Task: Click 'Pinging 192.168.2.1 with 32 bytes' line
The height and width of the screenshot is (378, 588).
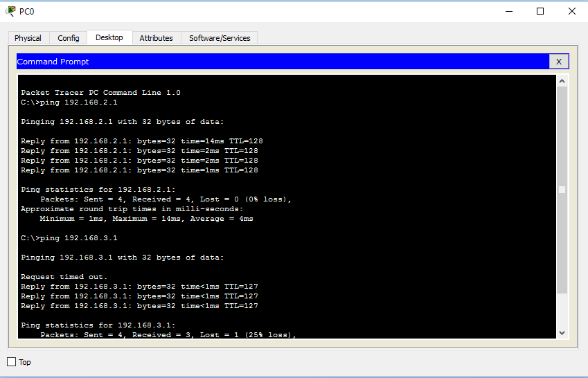Action: coord(123,122)
